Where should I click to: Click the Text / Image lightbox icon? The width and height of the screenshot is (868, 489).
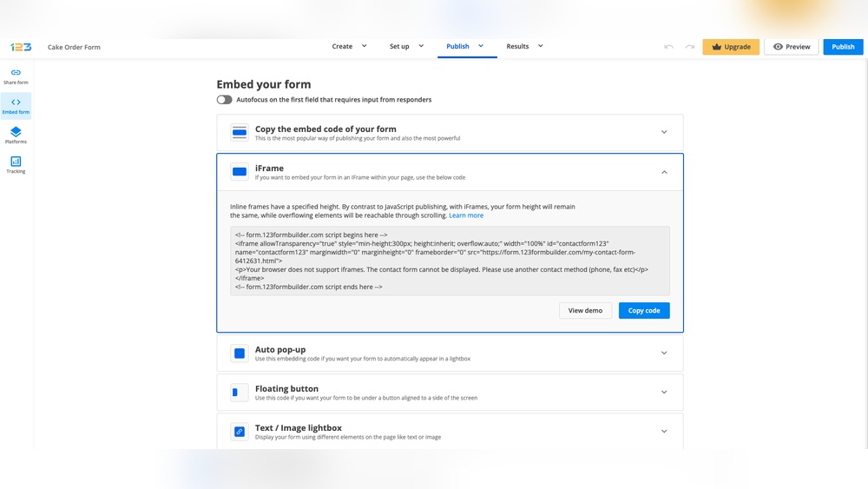(240, 432)
